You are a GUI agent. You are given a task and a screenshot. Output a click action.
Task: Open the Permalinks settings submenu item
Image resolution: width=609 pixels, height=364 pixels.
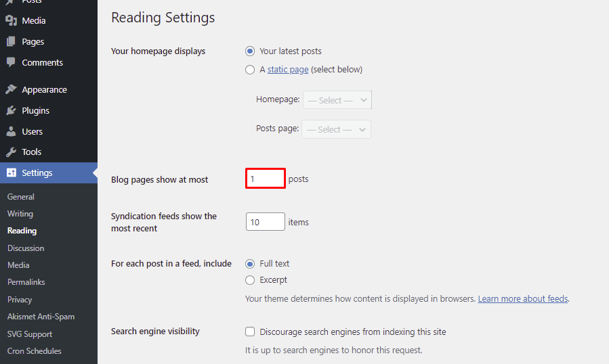pyautogui.click(x=26, y=282)
